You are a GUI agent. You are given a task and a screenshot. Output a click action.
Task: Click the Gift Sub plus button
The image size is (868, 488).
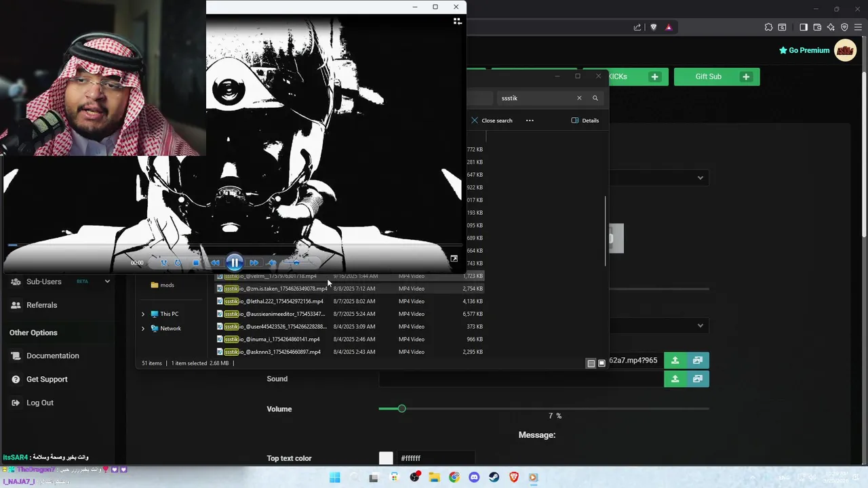[x=746, y=77]
